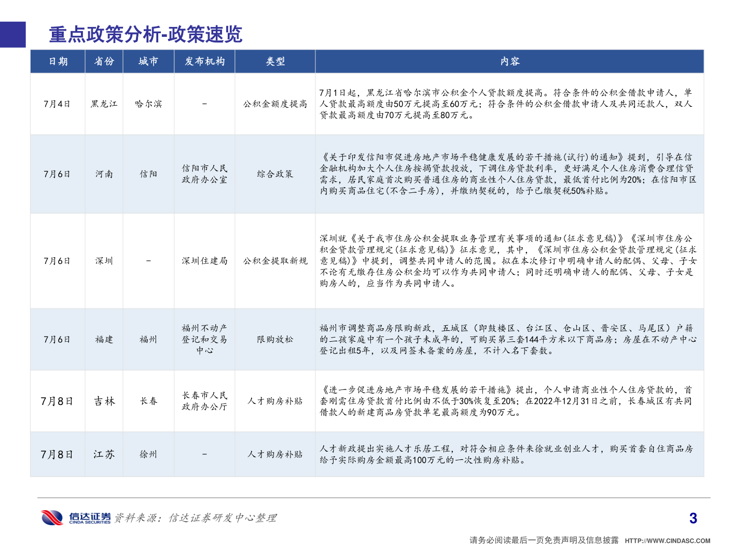This screenshot has width=747, height=560.
Task: Click the 省份 column header
Action: point(104,61)
